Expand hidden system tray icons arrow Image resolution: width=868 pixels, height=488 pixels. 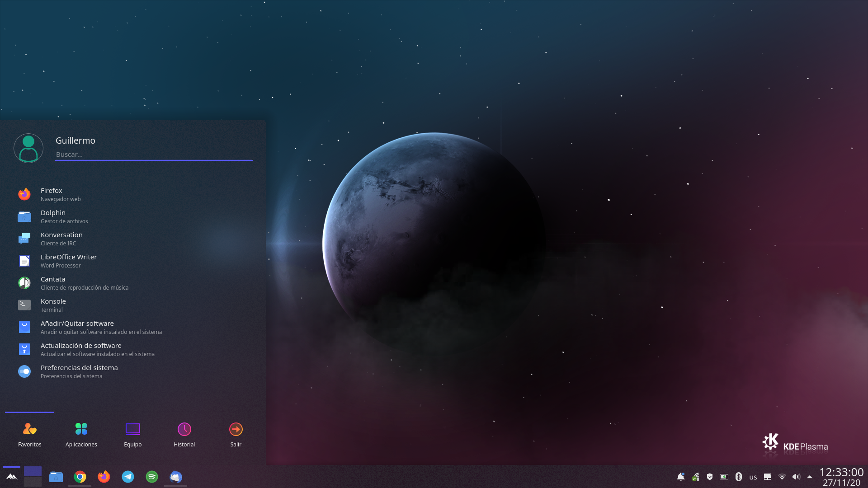pyautogui.click(x=810, y=477)
